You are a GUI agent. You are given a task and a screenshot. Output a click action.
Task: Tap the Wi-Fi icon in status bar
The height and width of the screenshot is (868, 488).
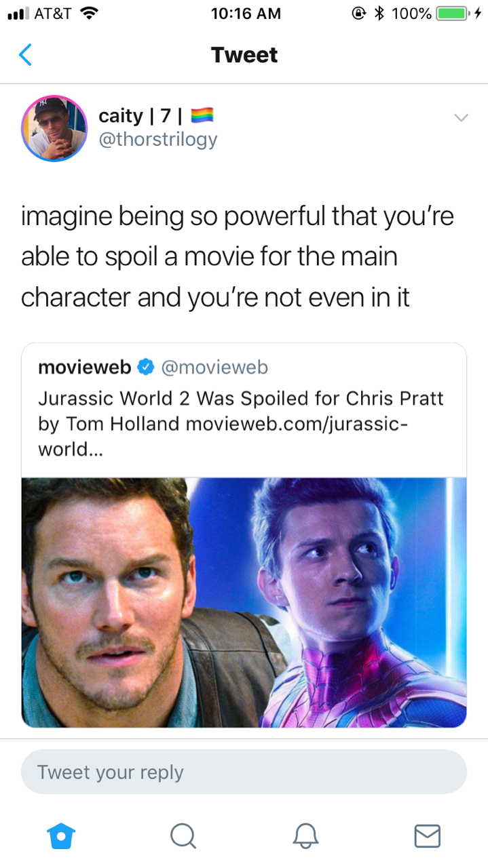point(88,13)
